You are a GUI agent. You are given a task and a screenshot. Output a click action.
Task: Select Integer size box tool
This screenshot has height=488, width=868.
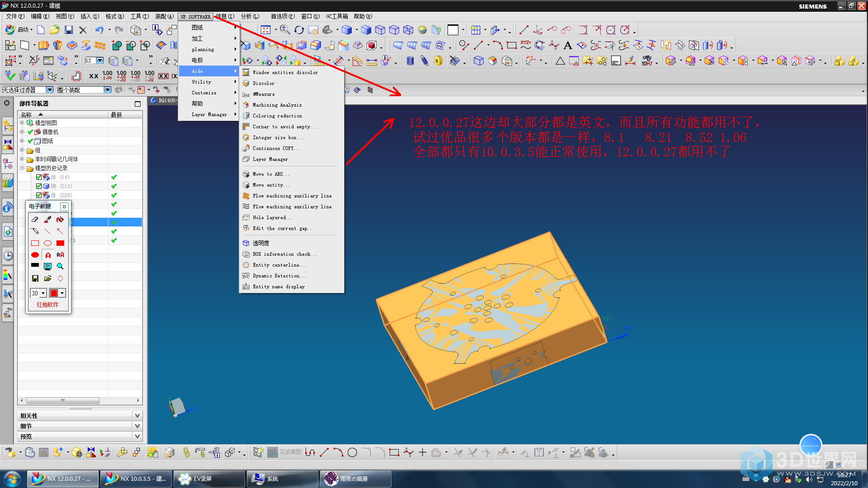click(x=279, y=137)
